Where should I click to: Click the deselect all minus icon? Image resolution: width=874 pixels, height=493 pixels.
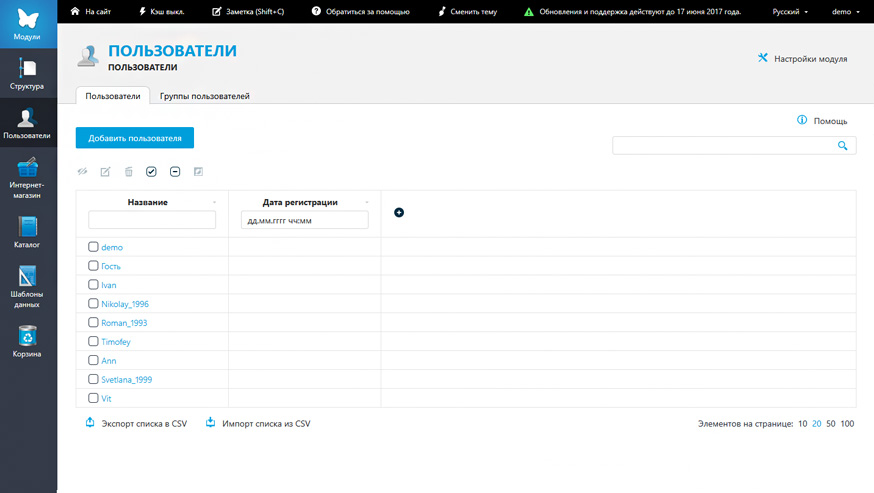point(175,171)
